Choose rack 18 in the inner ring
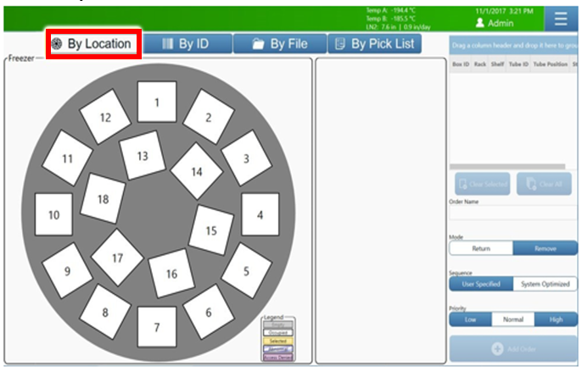This screenshot has height=372, width=588. [x=104, y=199]
